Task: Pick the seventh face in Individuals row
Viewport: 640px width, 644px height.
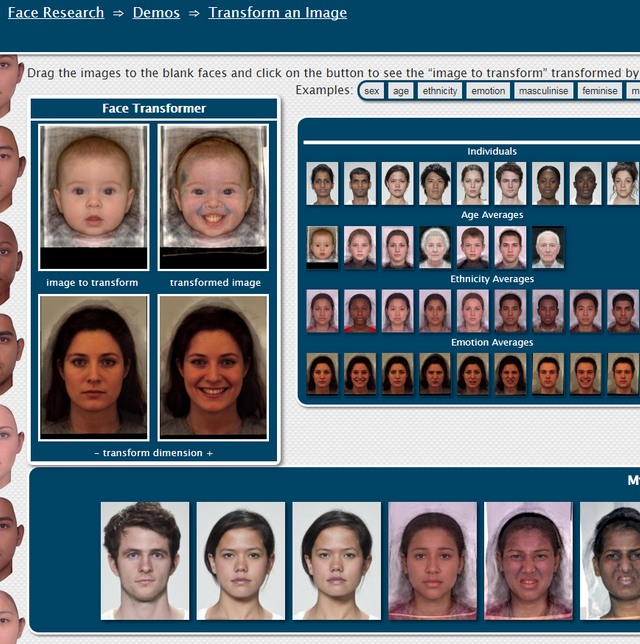Action: 548,183
